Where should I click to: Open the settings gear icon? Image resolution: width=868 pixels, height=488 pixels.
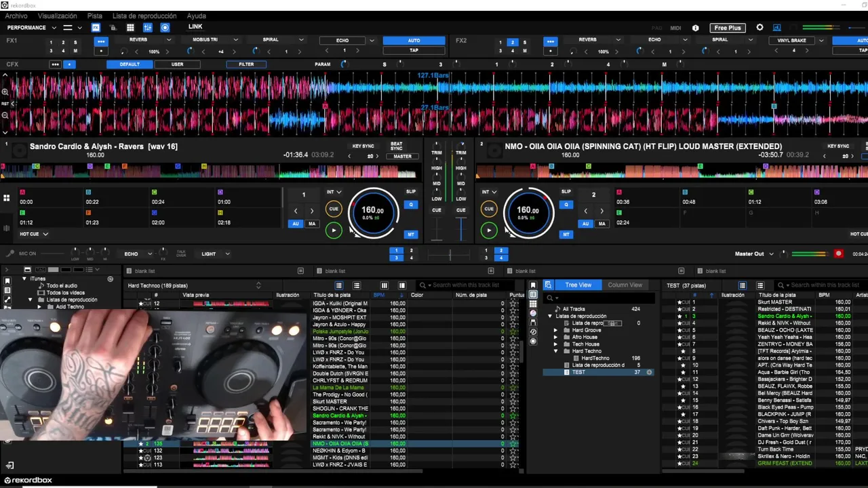759,28
